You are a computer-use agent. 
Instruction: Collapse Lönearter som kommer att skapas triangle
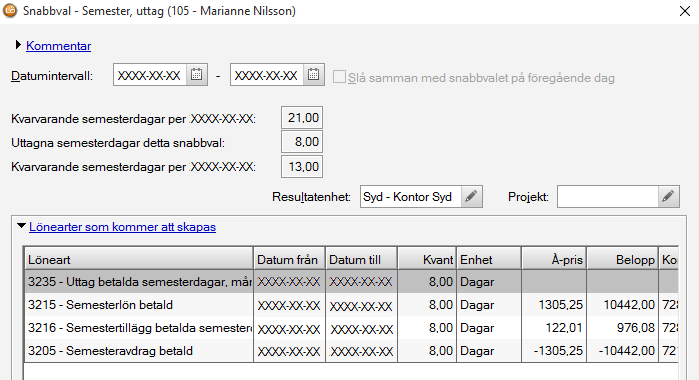click(x=21, y=226)
